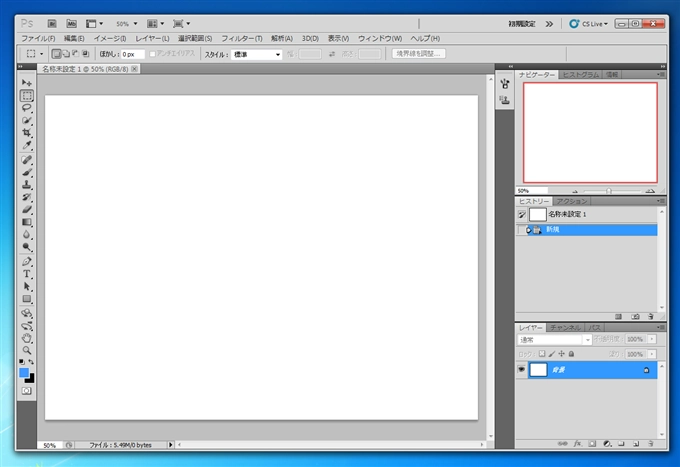Toggle the アンチエイリアス checkbox
Viewport: 680px width, 467px height.
(152, 54)
